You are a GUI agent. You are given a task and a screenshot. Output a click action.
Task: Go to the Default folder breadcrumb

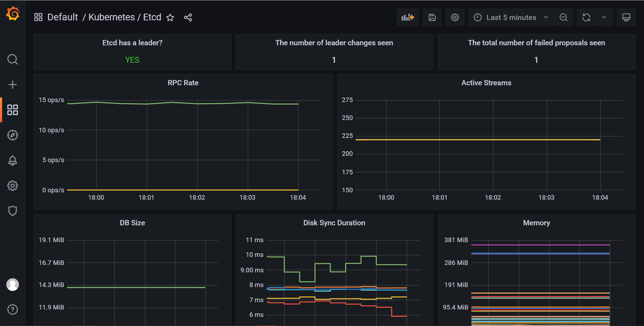(62, 17)
